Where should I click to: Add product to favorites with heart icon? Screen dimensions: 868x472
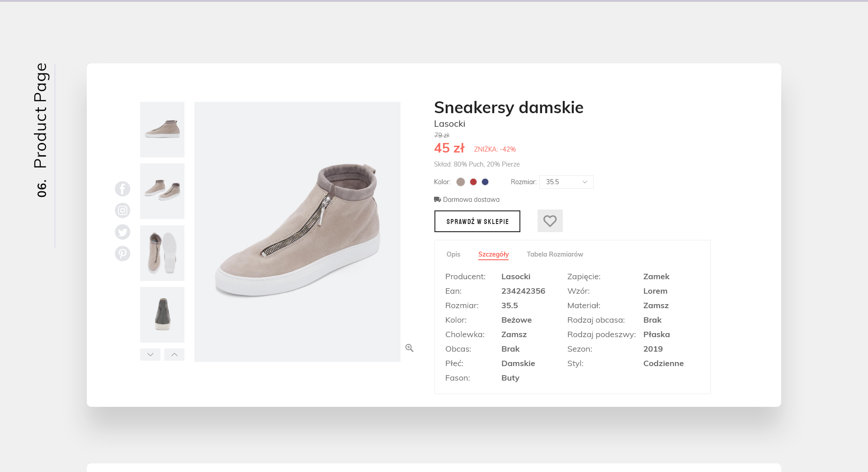[550, 221]
